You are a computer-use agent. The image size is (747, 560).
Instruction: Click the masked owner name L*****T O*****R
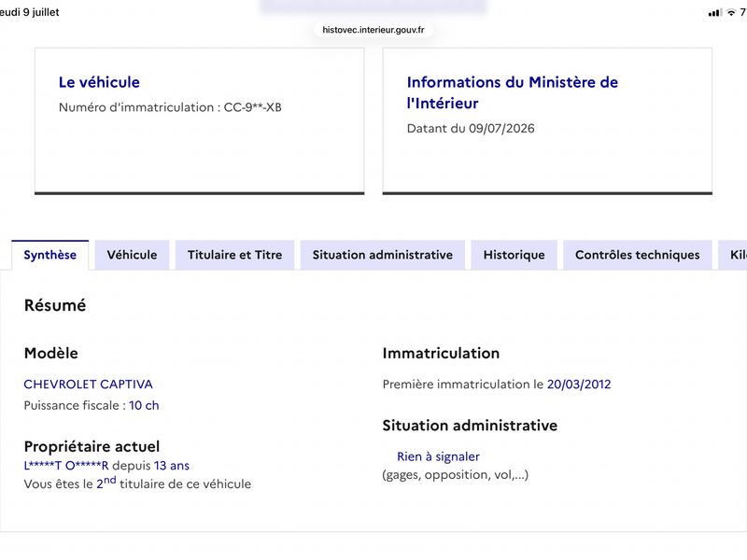(x=66, y=466)
